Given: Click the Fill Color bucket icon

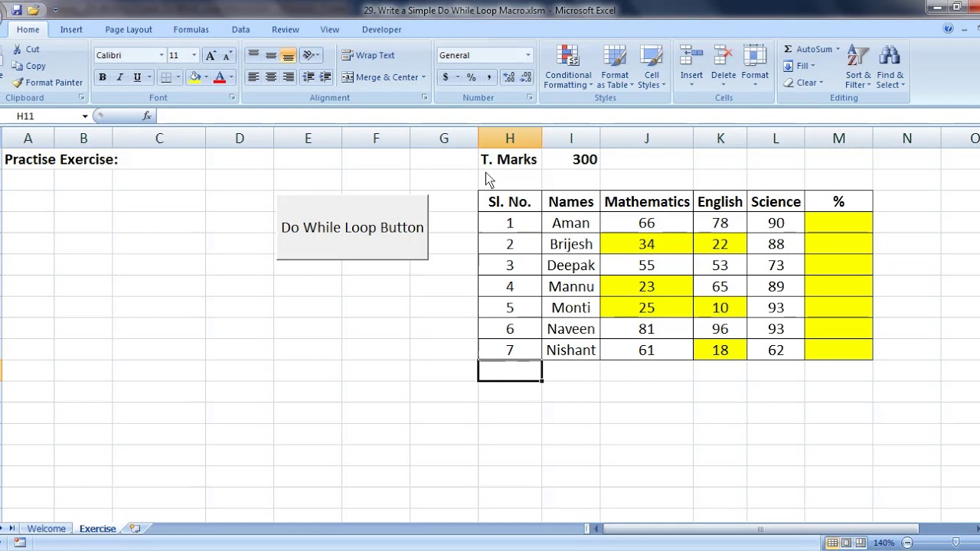Looking at the screenshot, I should pos(195,77).
